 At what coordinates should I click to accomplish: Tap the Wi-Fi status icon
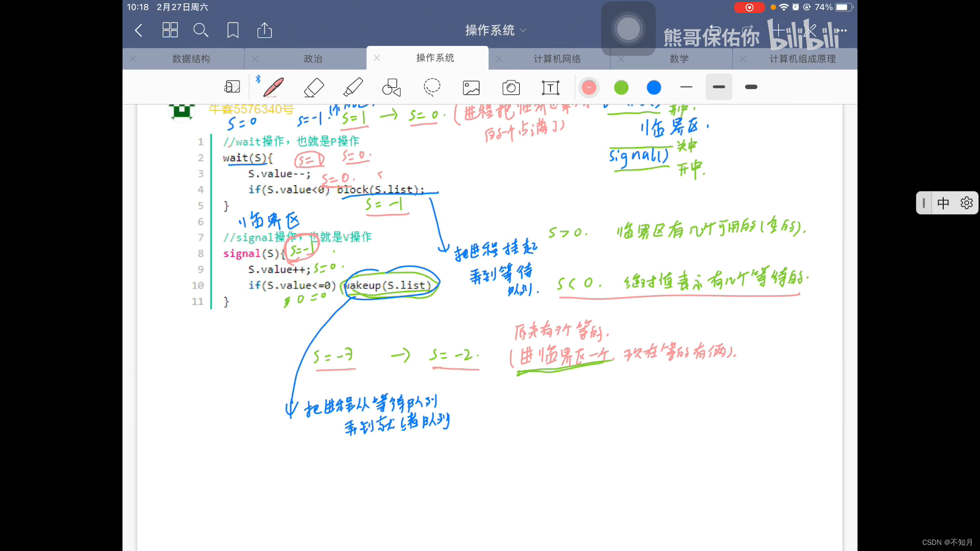pos(783,7)
